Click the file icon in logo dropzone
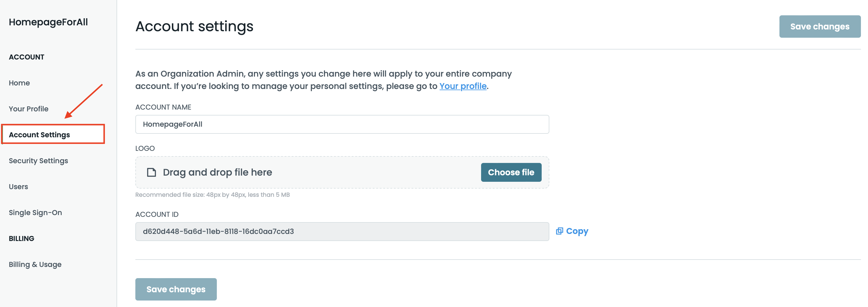The width and height of the screenshot is (868, 307). pyautogui.click(x=152, y=172)
